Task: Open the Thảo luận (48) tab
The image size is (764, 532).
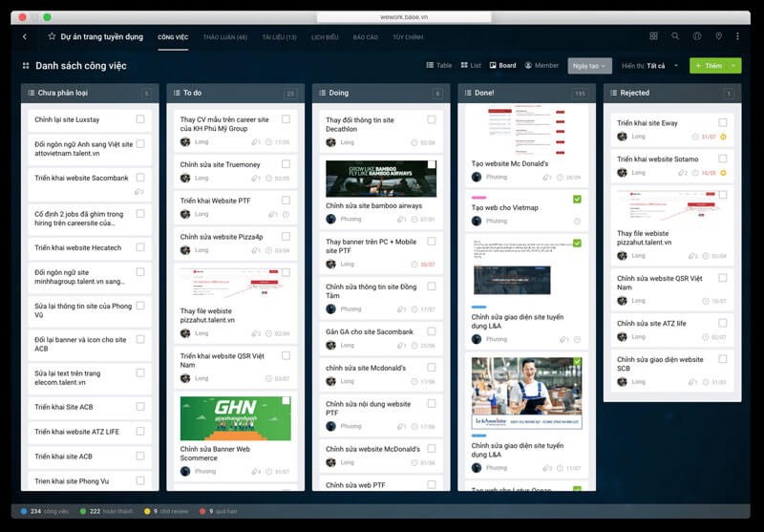Action: tap(225, 37)
